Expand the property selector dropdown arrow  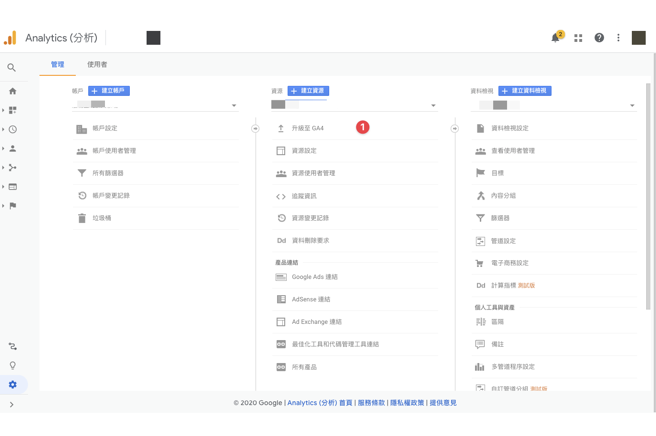(x=433, y=105)
